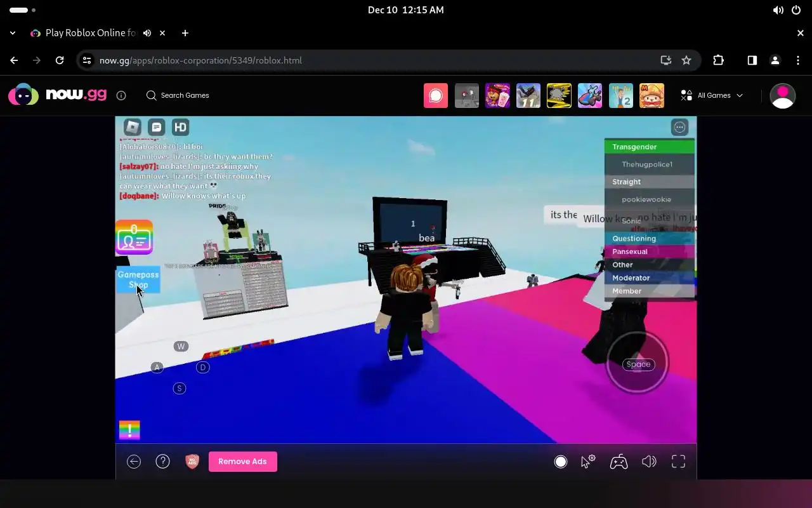Expand the All Games dropdown
The image size is (812, 508).
tap(711, 95)
